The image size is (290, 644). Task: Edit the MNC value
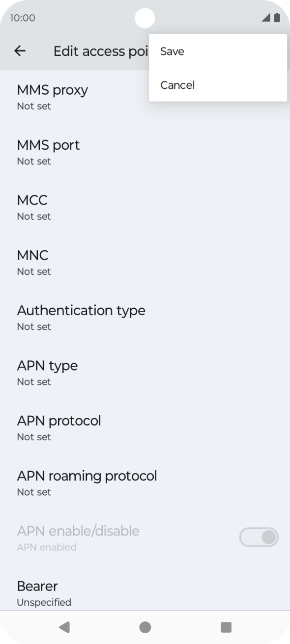click(x=145, y=263)
